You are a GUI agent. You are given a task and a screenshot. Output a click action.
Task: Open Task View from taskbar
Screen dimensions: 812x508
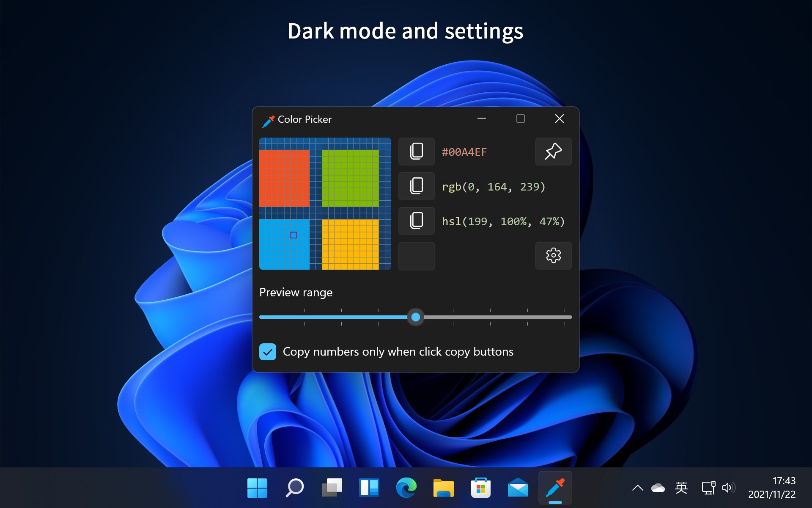(332, 488)
